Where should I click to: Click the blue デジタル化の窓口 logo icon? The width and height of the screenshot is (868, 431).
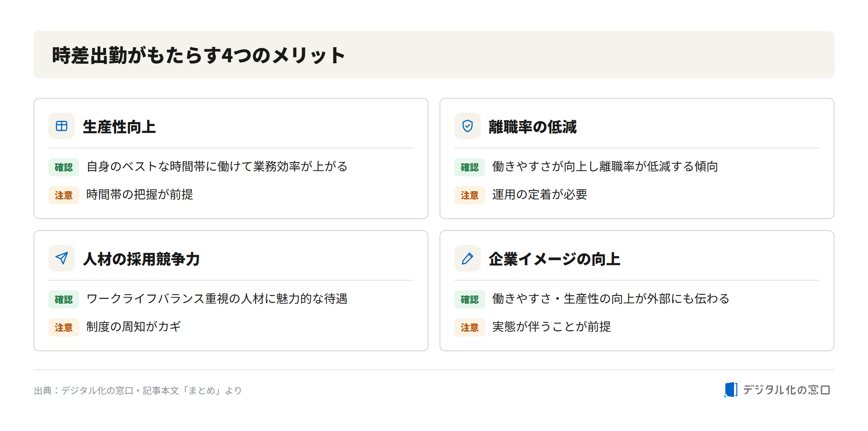(731, 390)
